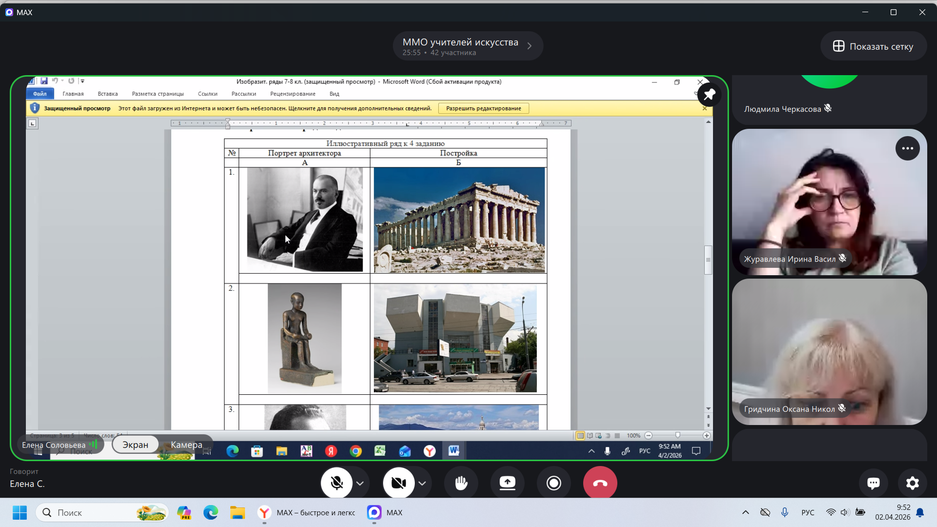Hang up with red end call button
The height and width of the screenshot is (527, 937).
pyautogui.click(x=600, y=483)
